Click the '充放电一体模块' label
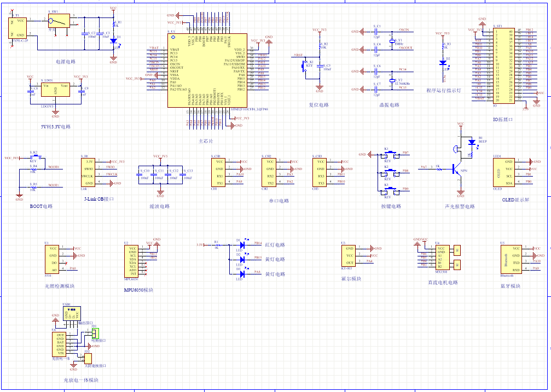 (81, 380)
